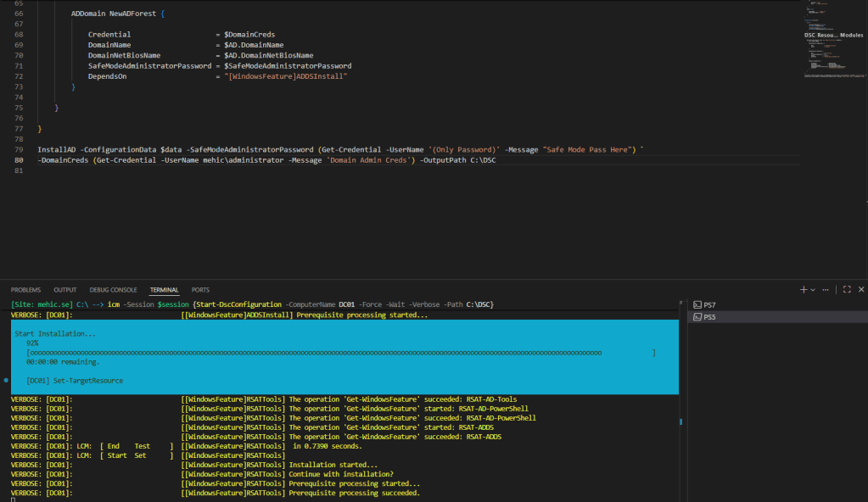Select the PS7 terminal icon
The height and width of the screenshot is (502, 868).
[x=697, y=304]
